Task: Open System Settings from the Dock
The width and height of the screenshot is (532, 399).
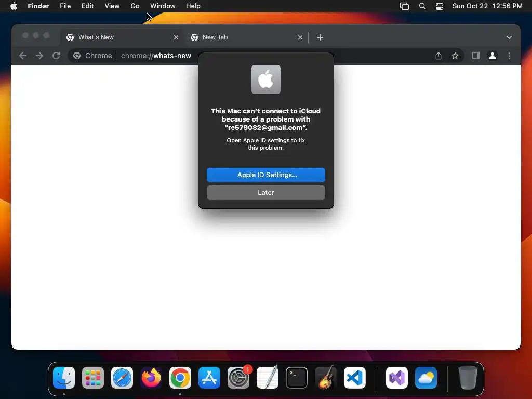Action: (238, 378)
